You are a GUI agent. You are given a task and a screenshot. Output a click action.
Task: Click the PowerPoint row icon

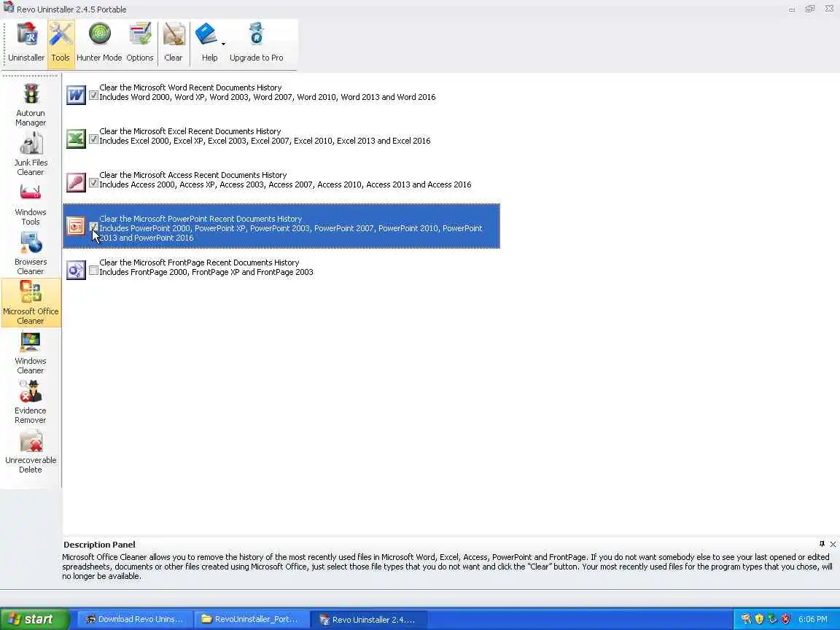(x=76, y=227)
